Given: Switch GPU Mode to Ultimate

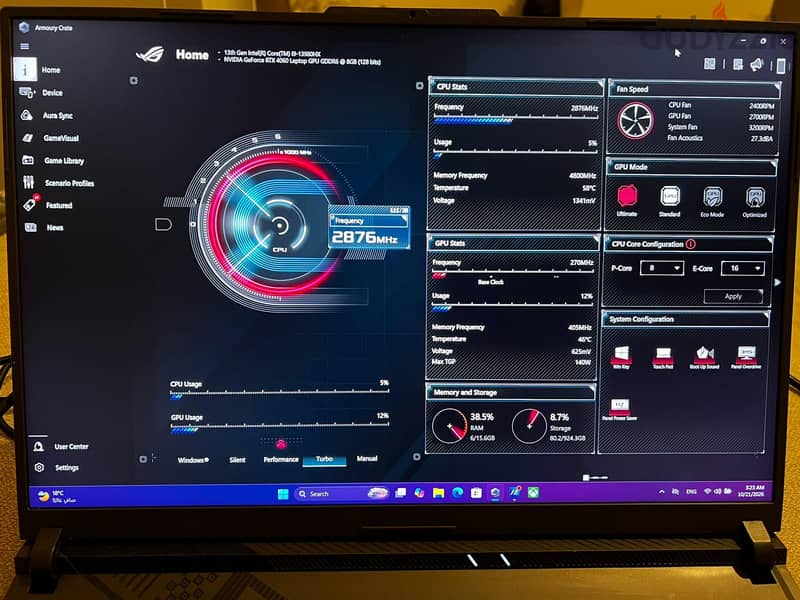Looking at the screenshot, I should (x=627, y=201).
